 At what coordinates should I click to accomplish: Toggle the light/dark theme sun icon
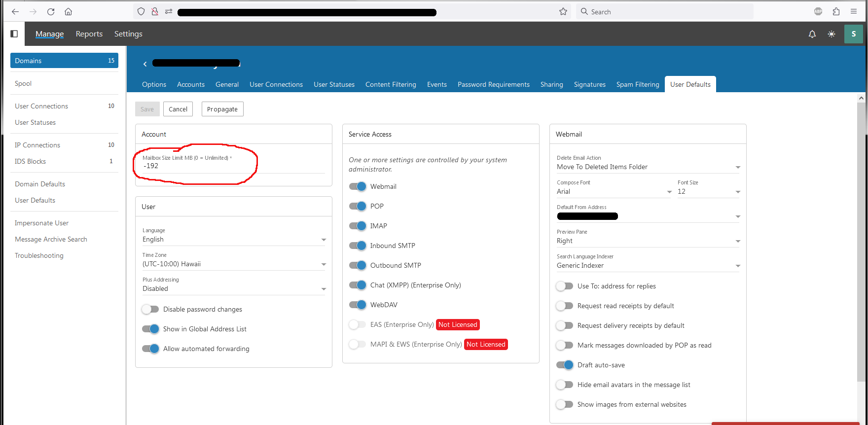(x=832, y=34)
